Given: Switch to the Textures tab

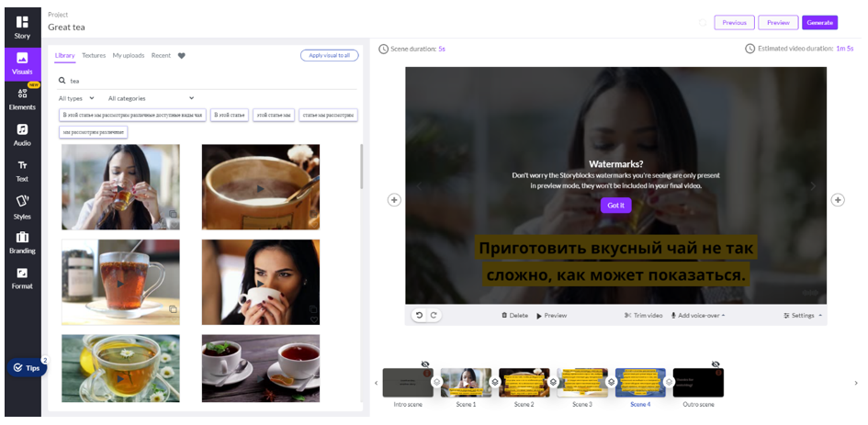Looking at the screenshot, I should 94,55.
